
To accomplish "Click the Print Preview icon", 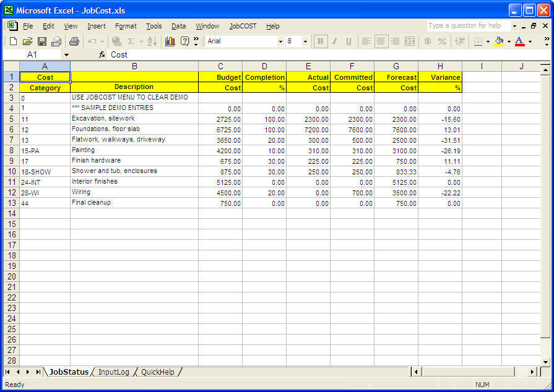I will pos(56,41).
